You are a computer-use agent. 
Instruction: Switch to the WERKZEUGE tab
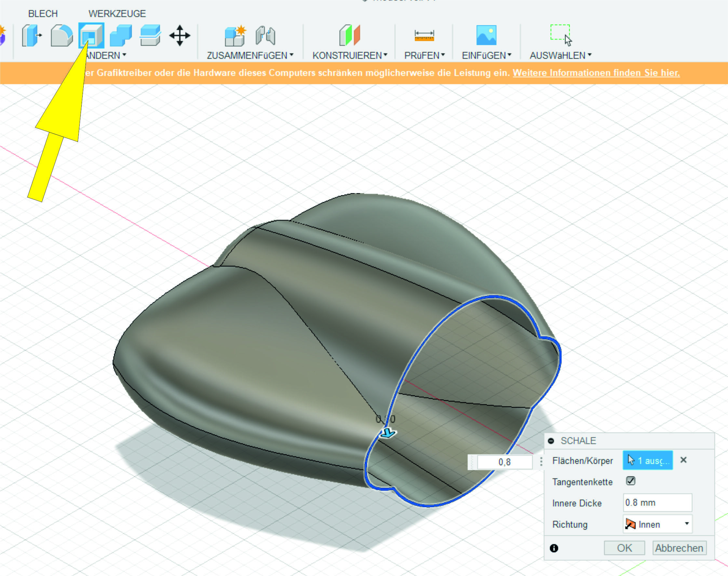click(x=117, y=14)
